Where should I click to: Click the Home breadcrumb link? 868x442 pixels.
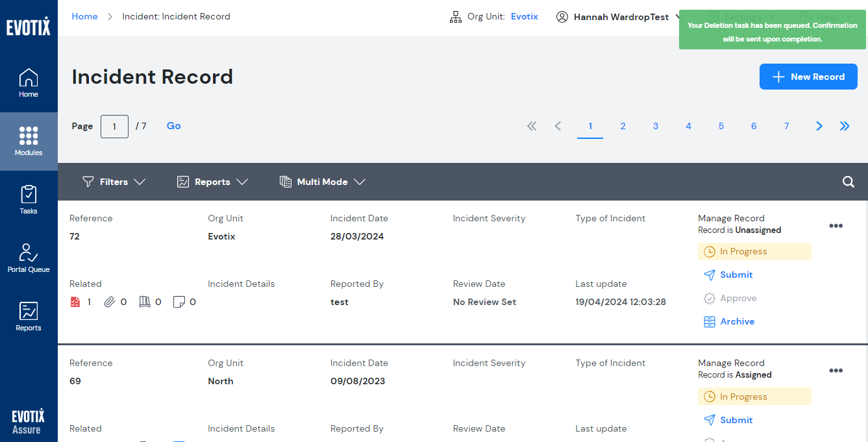[84, 16]
